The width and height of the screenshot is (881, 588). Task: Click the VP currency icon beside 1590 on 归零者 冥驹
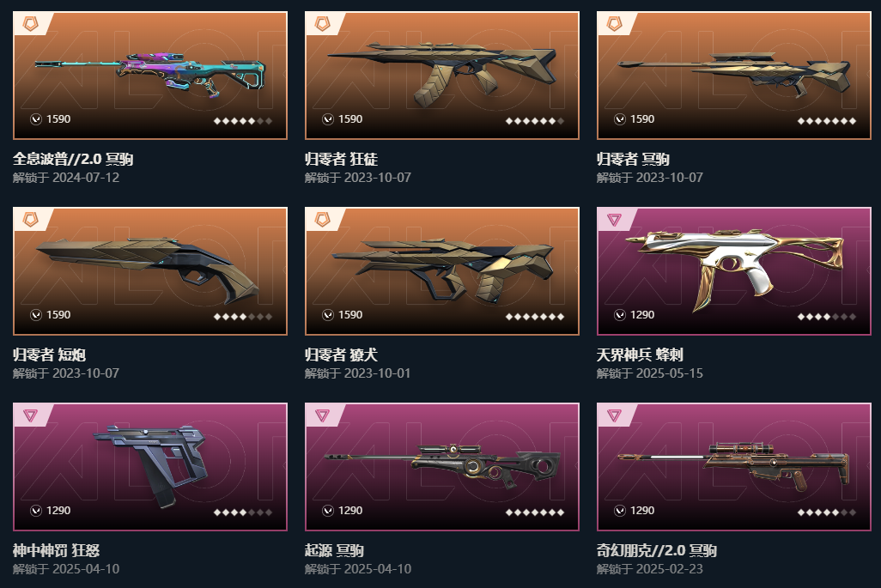620,119
